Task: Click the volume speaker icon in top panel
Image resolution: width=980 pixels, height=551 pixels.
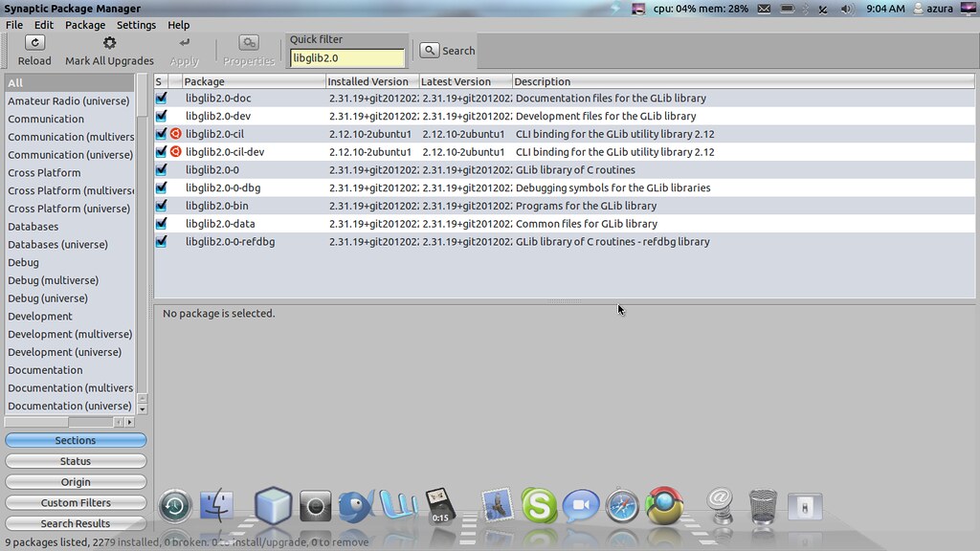Action: (x=845, y=9)
